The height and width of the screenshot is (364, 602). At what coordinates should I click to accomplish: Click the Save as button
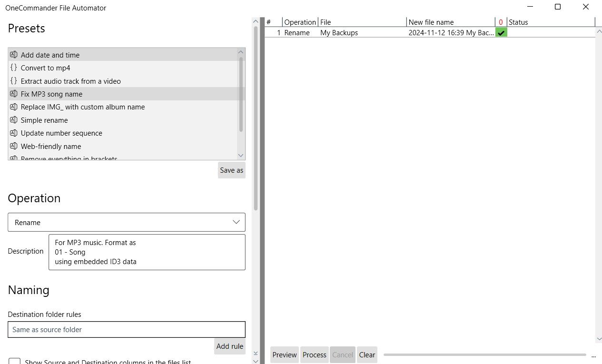[232, 170]
